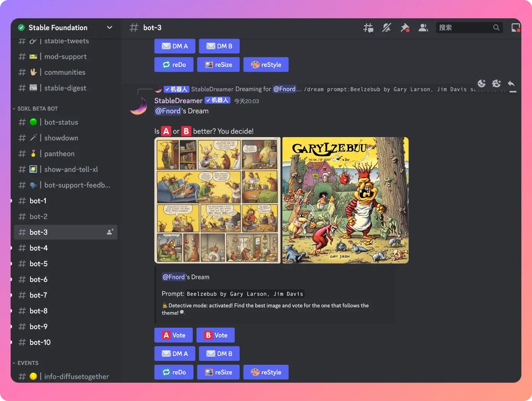Select the B Vote option
This screenshot has width=532, height=401.
(x=215, y=335)
